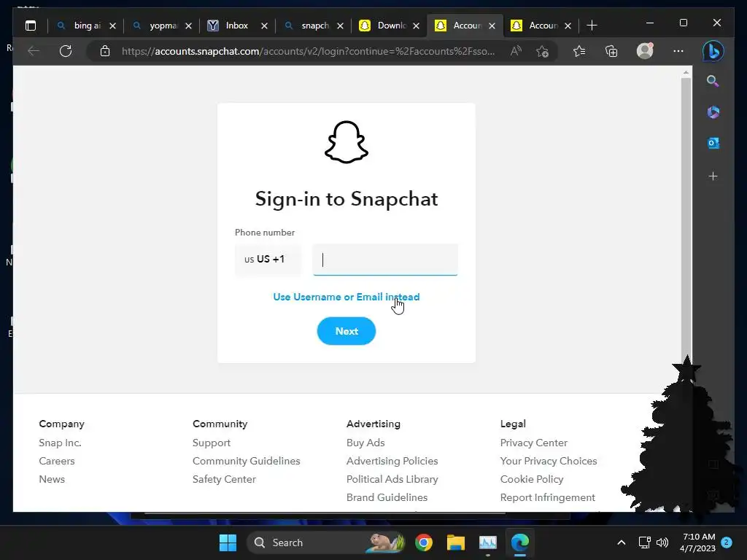Click the address bar URL
The height and width of the screenshot is (560, 747).
(x=309, y=51)
